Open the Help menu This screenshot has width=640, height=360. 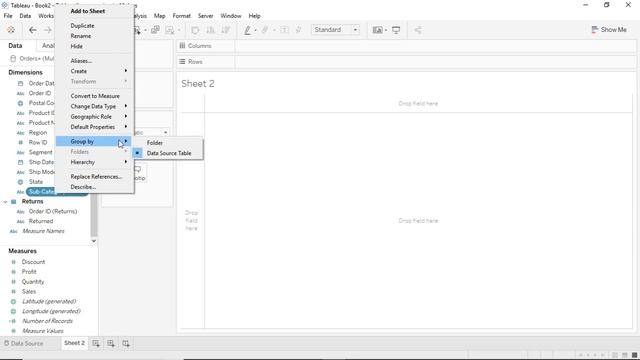coord(254,16)
